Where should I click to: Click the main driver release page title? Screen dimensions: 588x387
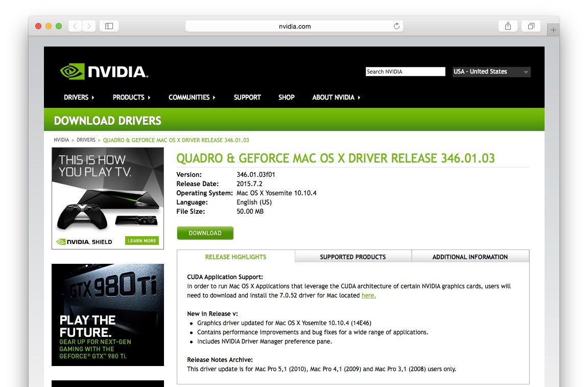[336, 158]
